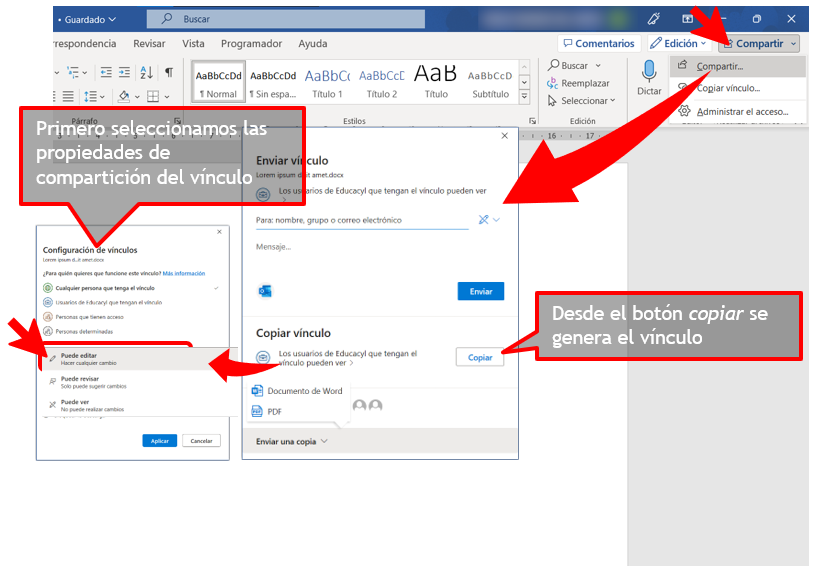Click the pencil permission icon beside recipient field

(483, 220)
